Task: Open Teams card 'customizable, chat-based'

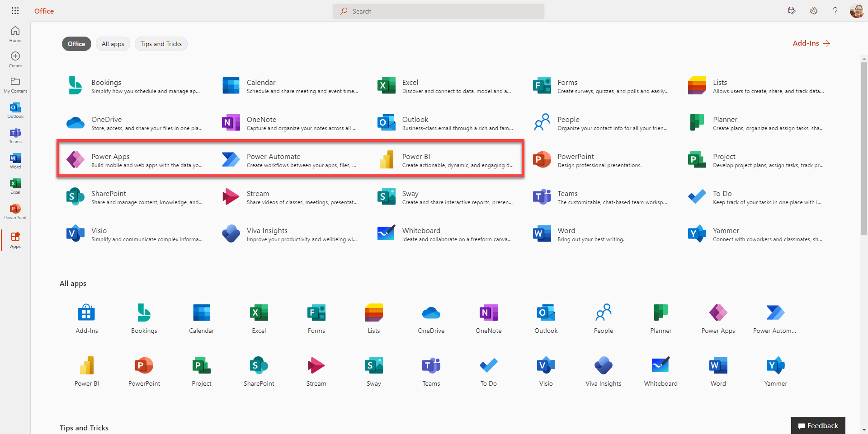Action: coord(600,197)
